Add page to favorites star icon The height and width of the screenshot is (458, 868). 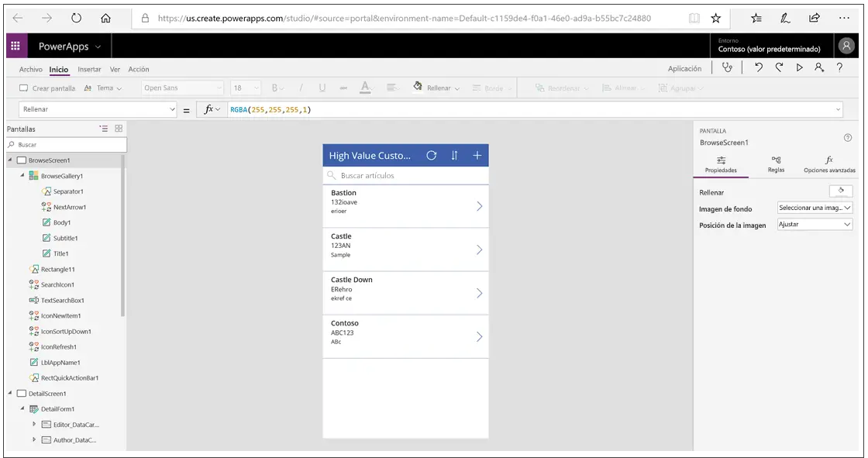coord(716,19)
